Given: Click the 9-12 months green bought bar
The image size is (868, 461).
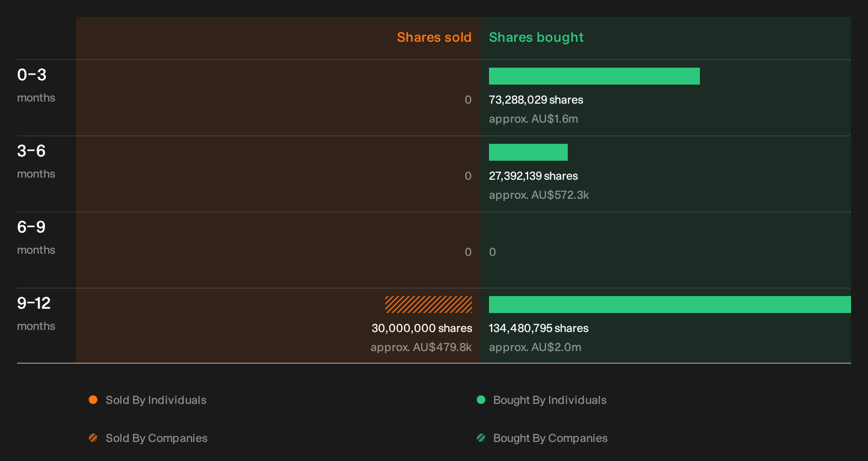Looking at the screenshot, I should click(670, 305).
